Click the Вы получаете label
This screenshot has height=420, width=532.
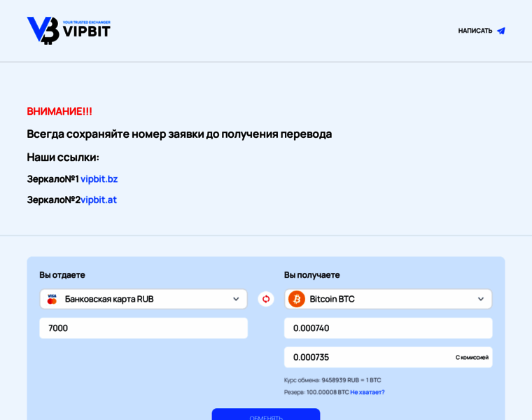311,275
